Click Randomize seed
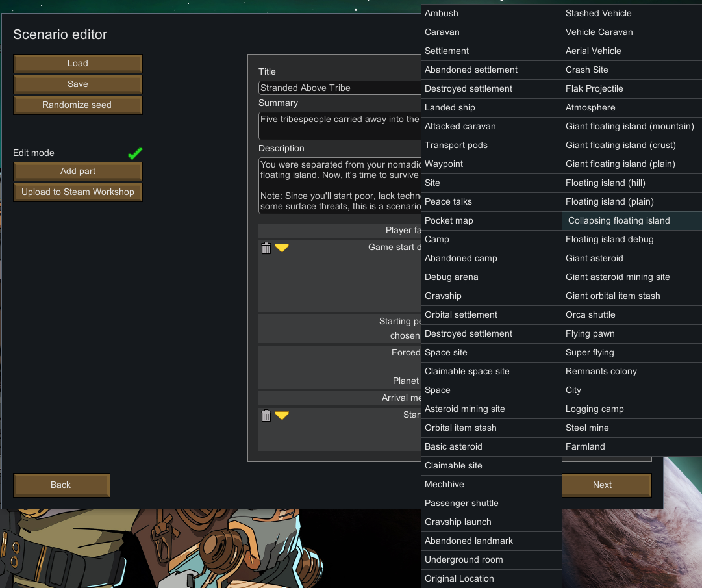This screenshot has width=702, height=588. 78,105
